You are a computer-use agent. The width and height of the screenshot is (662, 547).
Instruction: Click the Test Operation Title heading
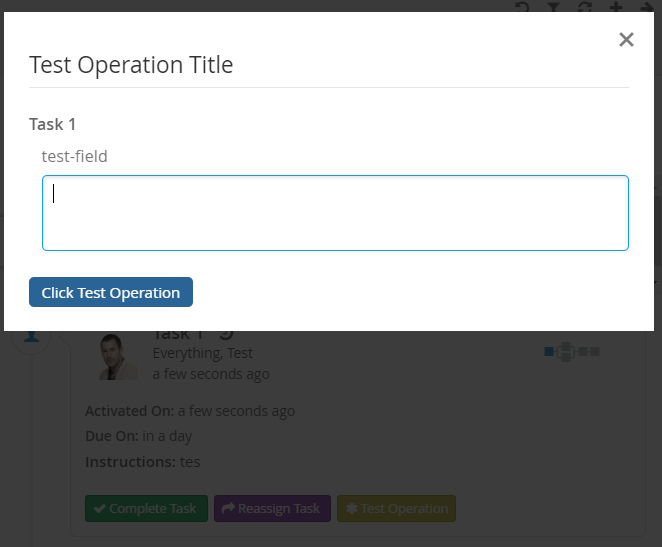click(x=131, y=66)
